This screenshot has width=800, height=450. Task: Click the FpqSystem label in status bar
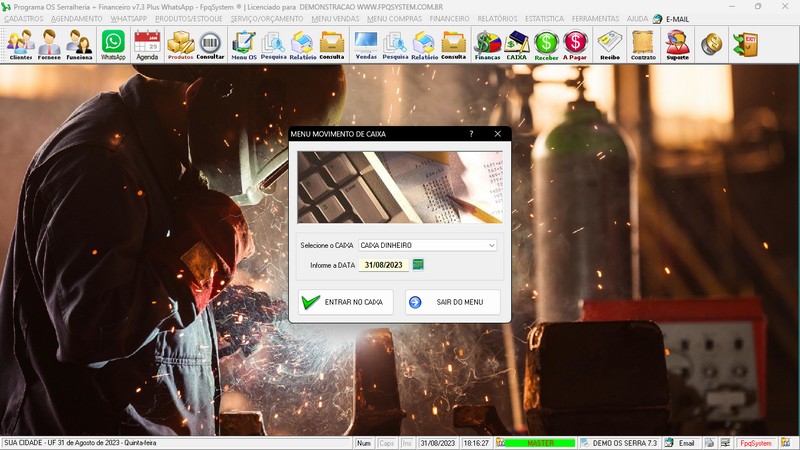pyautogui.click(x=756, y=443)
